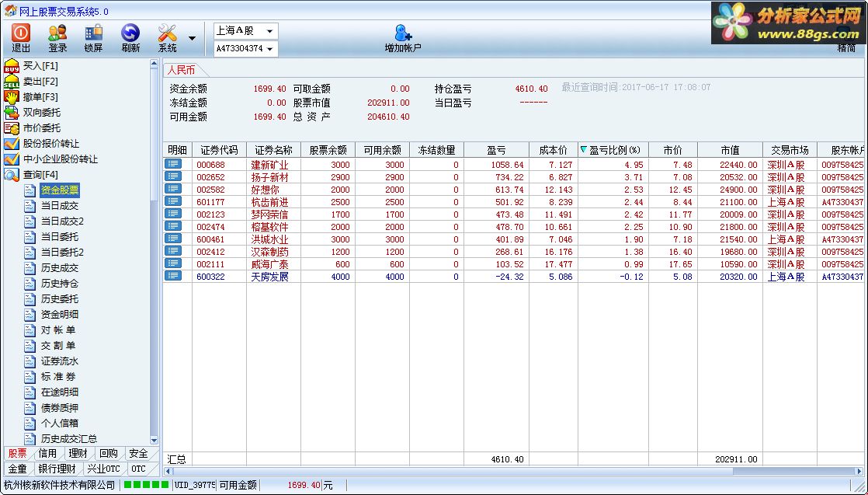
Task: Select 当日成交 tree item
Action: coord(59,206)
